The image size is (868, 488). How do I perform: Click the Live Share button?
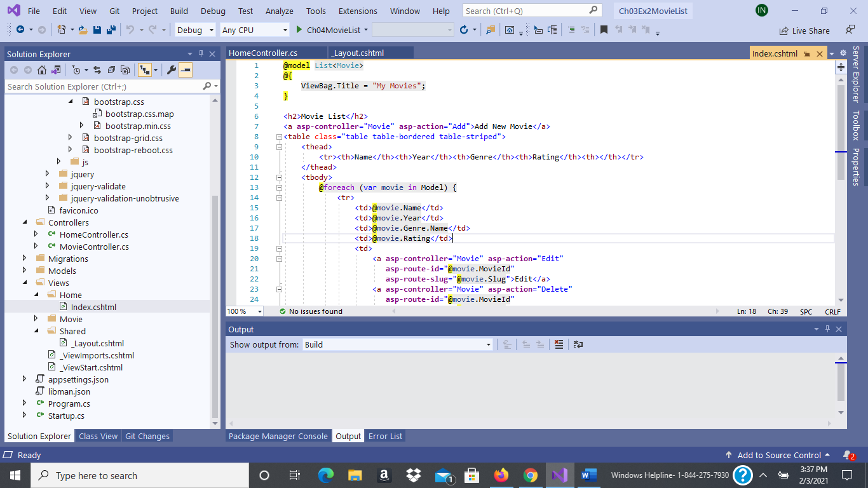click(x=804, y=30)
